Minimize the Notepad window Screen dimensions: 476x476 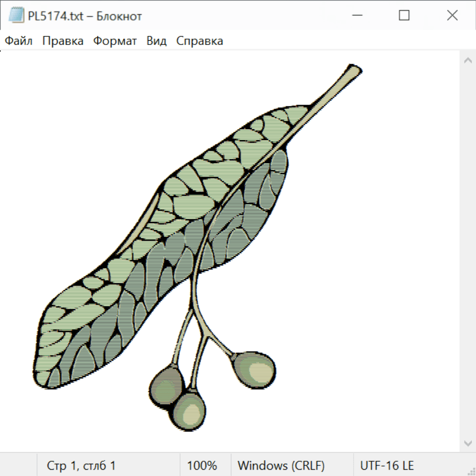point(357,16)
